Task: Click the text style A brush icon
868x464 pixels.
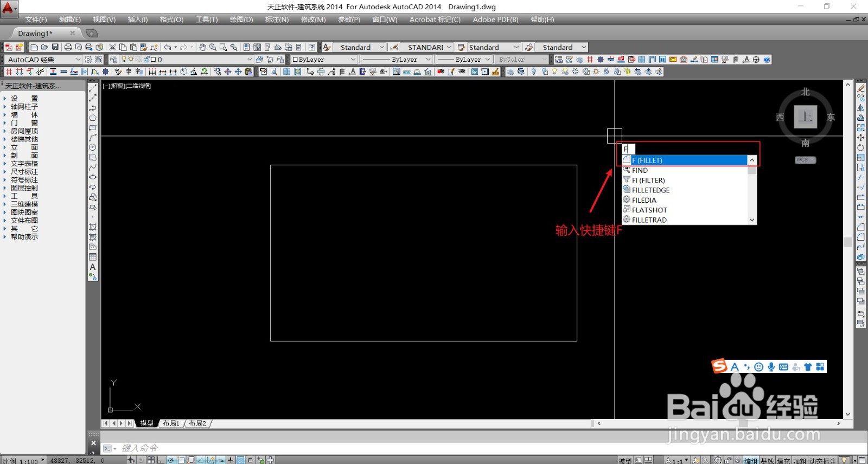Action: 327,47
